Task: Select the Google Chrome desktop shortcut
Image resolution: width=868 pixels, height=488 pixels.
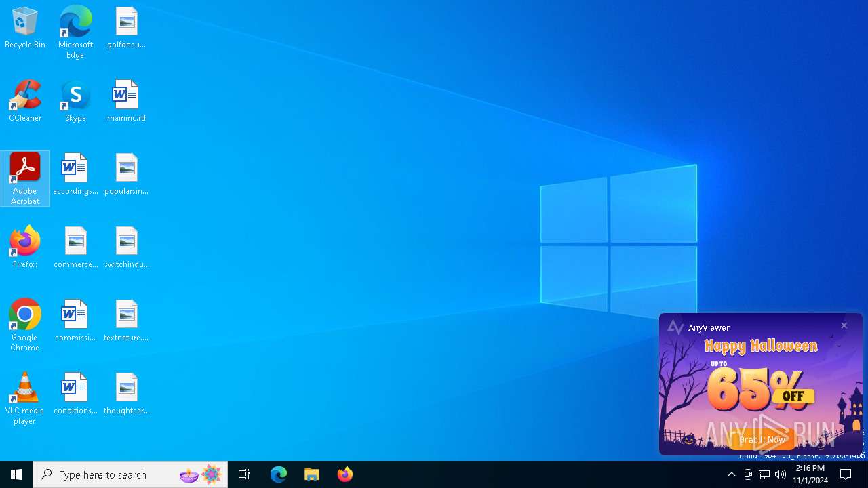Action: tap(25, 325)
